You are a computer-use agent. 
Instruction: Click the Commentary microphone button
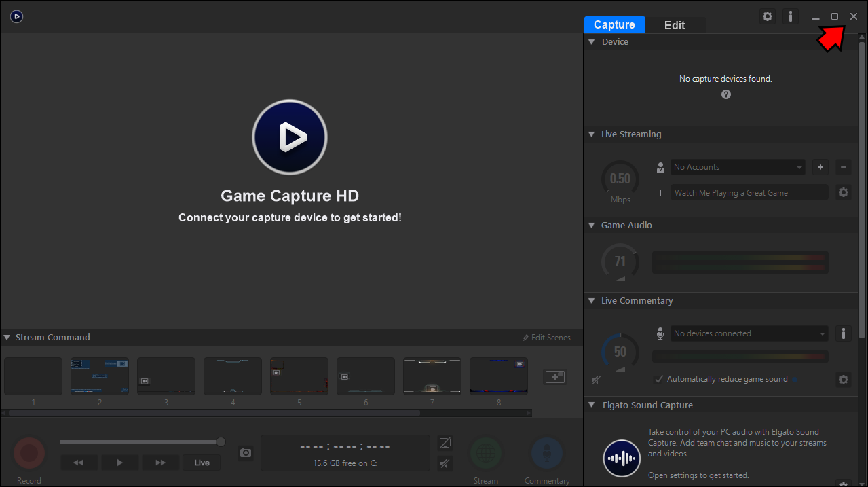click(546, 453)
